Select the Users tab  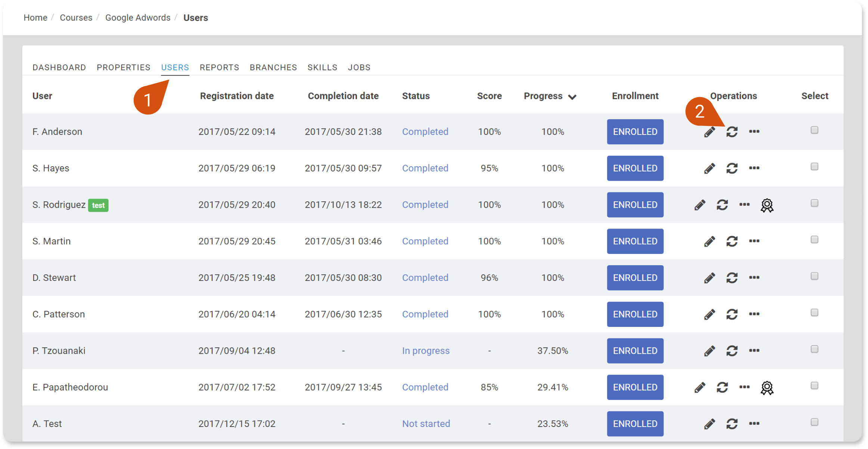pos(175,68)
